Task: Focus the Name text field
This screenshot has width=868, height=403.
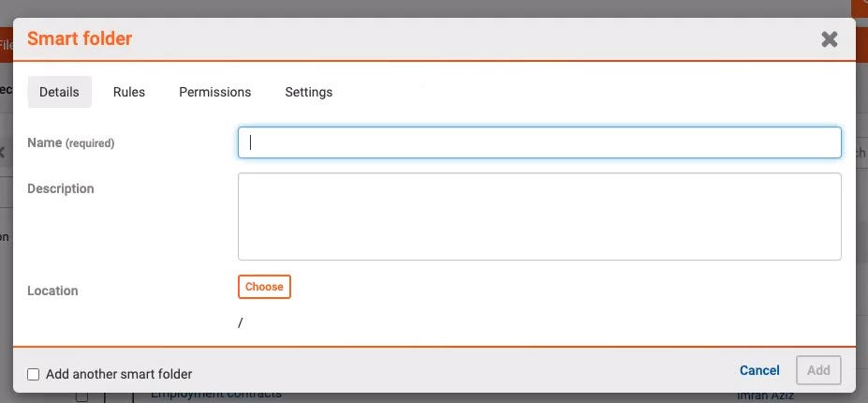Action: coord(539,142)
